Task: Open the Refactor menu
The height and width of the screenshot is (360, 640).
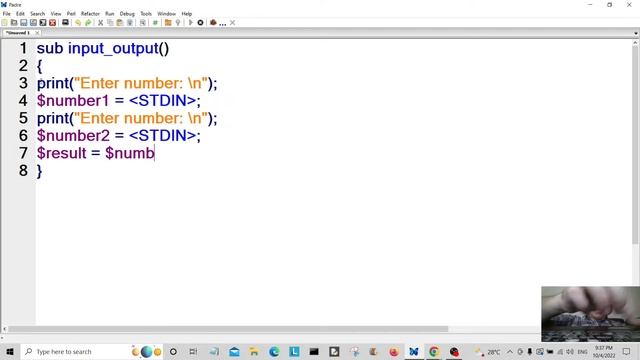Action: click(x=90, y=13)
